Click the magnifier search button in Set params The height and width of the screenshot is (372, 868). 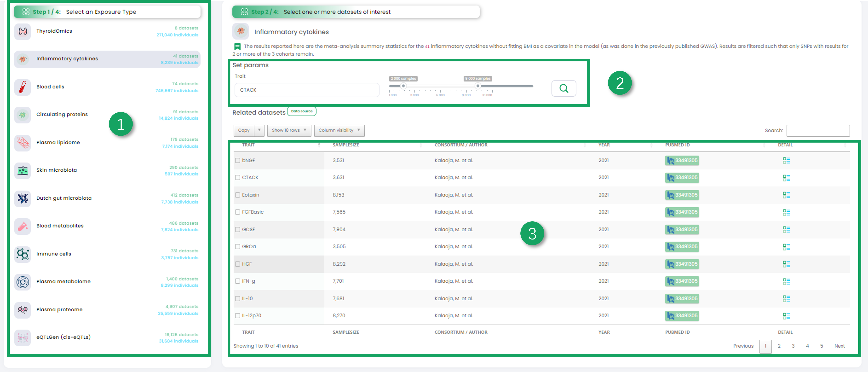[563, 88]
